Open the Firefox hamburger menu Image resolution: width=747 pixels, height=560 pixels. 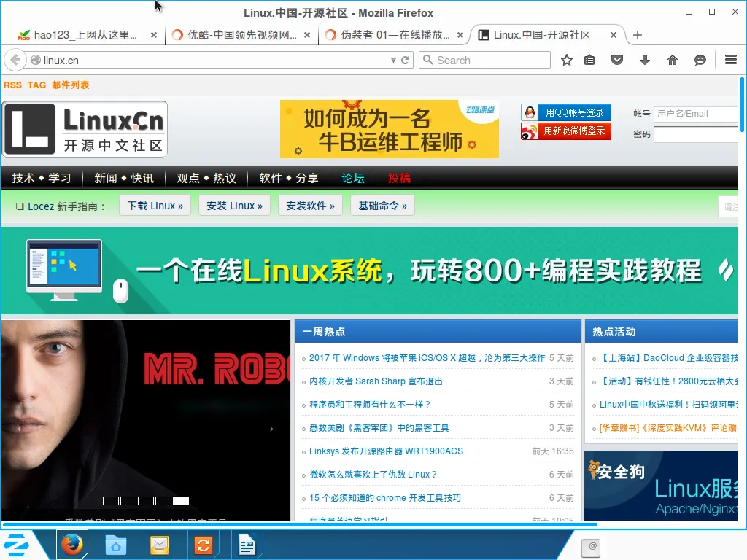coord(730,61)
